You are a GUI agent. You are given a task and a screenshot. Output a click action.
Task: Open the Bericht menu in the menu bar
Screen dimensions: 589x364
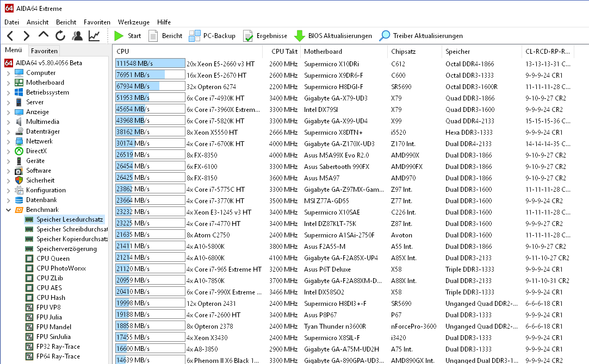(x=66, y=22)
